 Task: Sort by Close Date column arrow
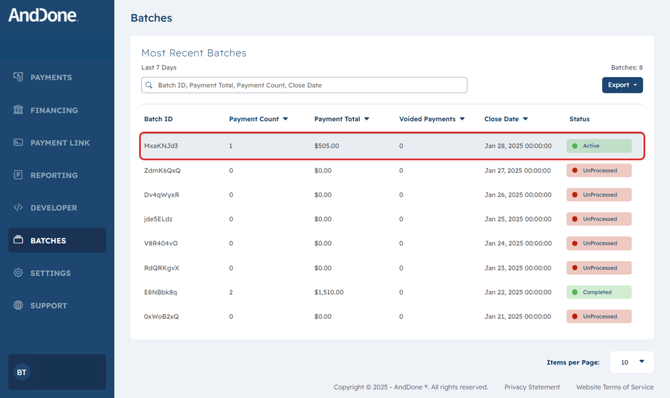pos(525,119)
